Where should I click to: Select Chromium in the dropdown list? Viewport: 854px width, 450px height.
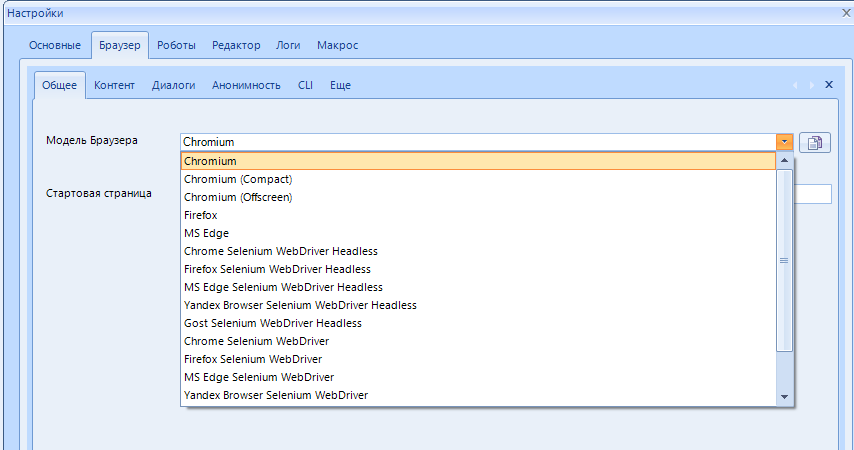pos(478,161)
